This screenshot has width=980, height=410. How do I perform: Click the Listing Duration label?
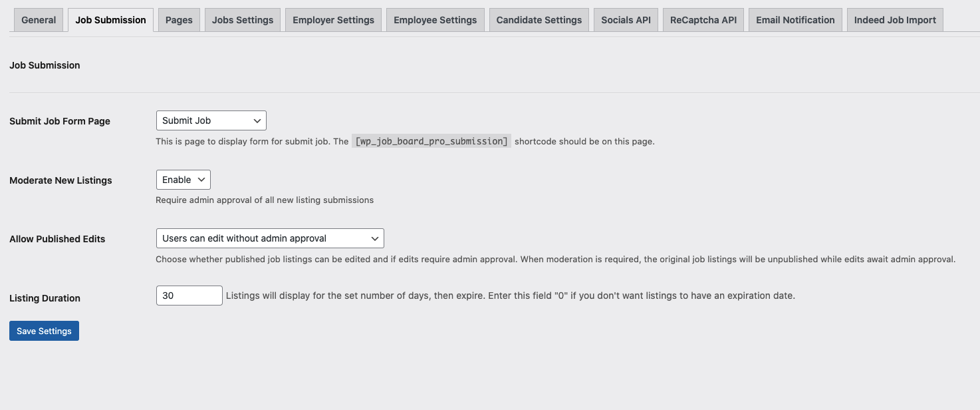tap(45, 298)
